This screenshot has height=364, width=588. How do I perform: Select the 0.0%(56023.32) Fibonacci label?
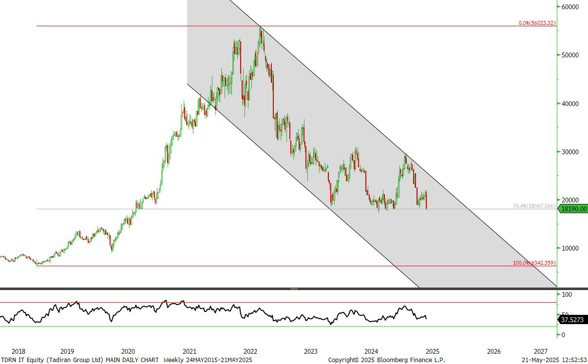(537, 23)
